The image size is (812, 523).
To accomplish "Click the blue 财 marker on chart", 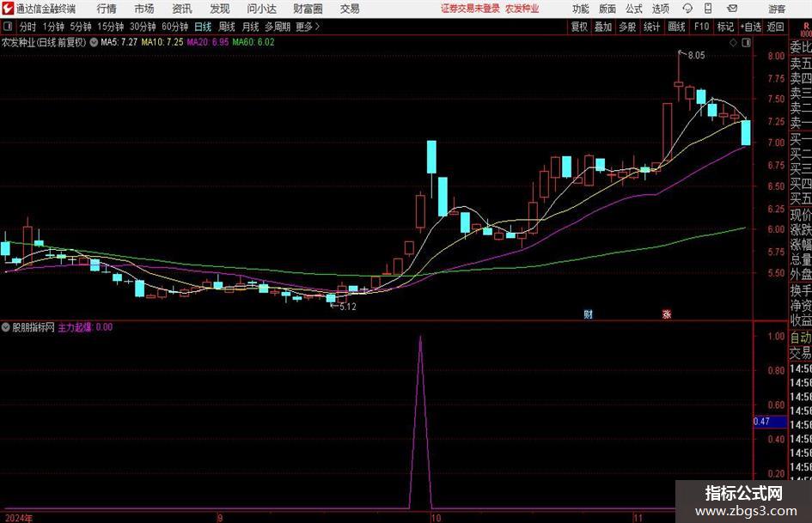I will click(x=588, y=314).
